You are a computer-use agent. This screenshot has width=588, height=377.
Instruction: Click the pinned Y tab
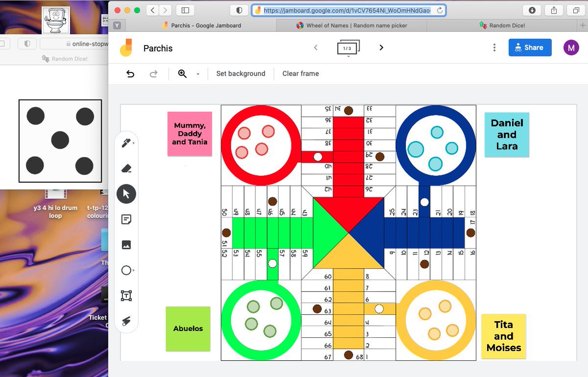(117, 25)
